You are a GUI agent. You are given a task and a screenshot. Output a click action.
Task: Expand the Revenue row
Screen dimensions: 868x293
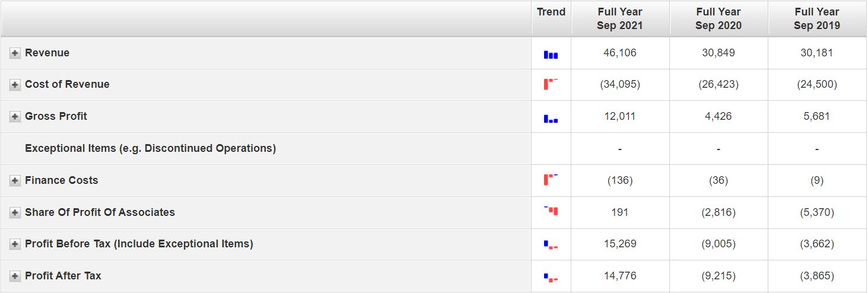[15, 53]
